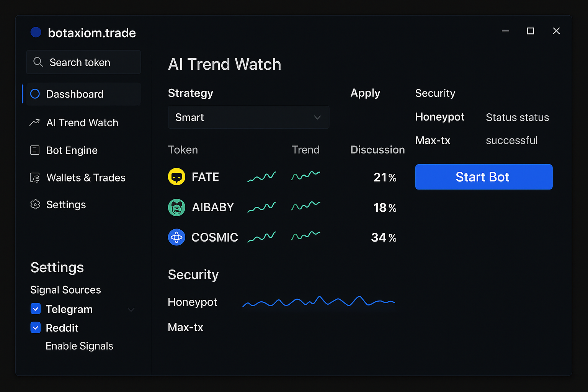Open the Smart strategy dropdown
This screenshot has height=392, width=588.
tap(248, 117)
